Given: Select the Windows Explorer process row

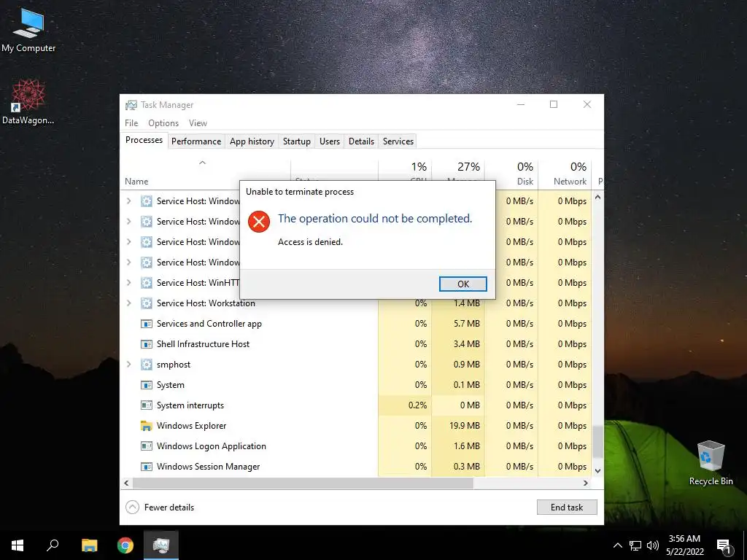Looking at the screenshot, I should (x=356, y=426).
